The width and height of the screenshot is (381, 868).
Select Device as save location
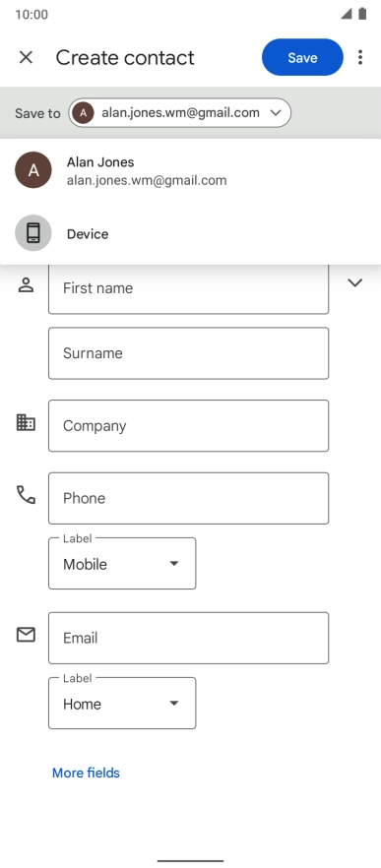pyautogui.click(x=191, y=233)
